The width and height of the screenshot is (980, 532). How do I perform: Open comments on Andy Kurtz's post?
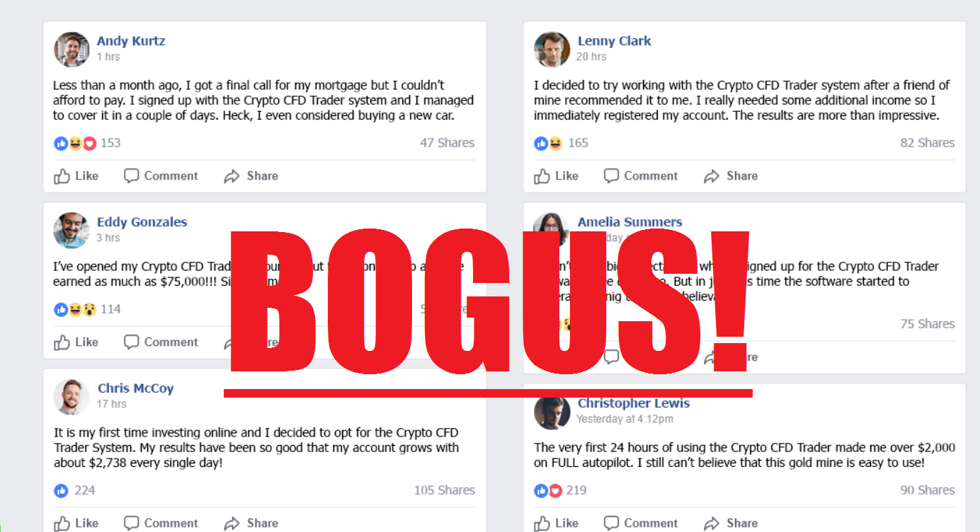tap(161, 176)
